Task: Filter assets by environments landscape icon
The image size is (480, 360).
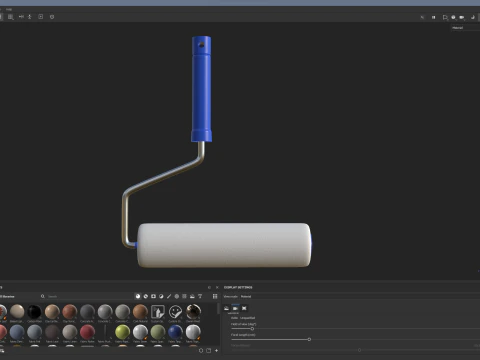Action: pyautogui.click(x=192, y=296)
